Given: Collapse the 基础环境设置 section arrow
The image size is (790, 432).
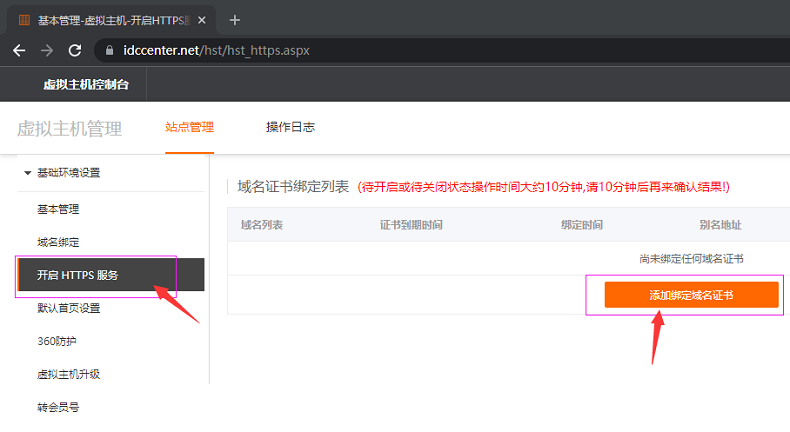Looking at the screenshot, I should tap(28, 173).
